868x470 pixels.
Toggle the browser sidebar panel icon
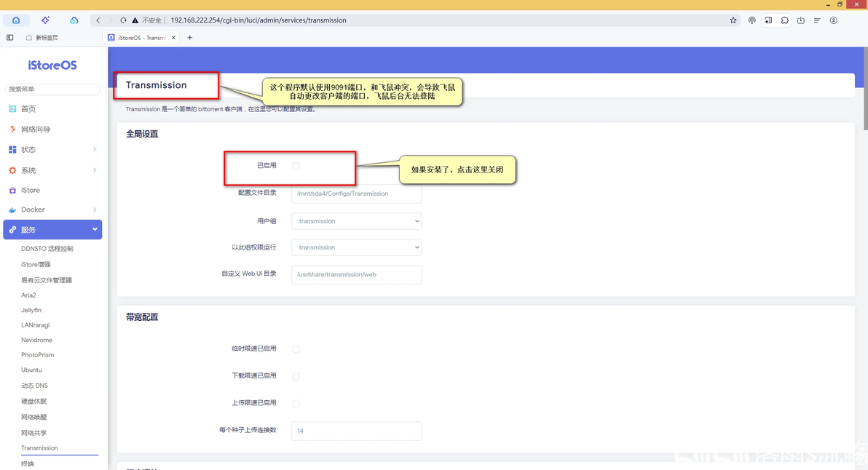[10, 38]
